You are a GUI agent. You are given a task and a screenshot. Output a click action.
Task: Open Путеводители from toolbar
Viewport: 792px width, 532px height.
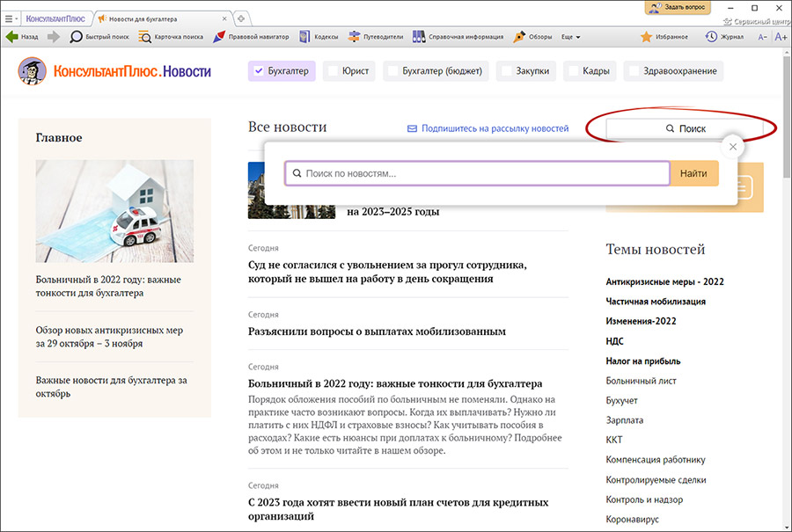coord(376,37)
